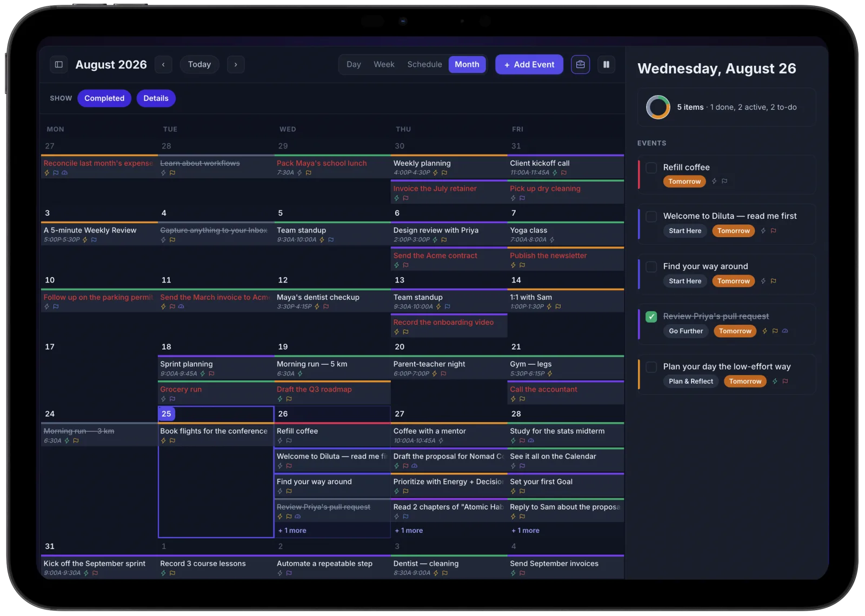Image resolution: width=865 pixels, height=616 pixels.
Task: Go to the previous month with the left chevron
Action: (x=163, y=65)
